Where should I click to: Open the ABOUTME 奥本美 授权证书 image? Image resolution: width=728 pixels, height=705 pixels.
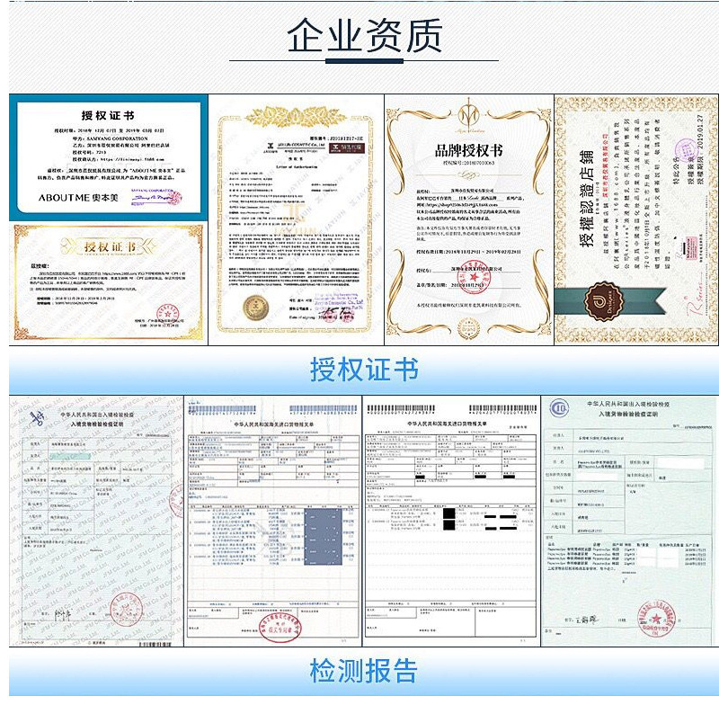109,157
